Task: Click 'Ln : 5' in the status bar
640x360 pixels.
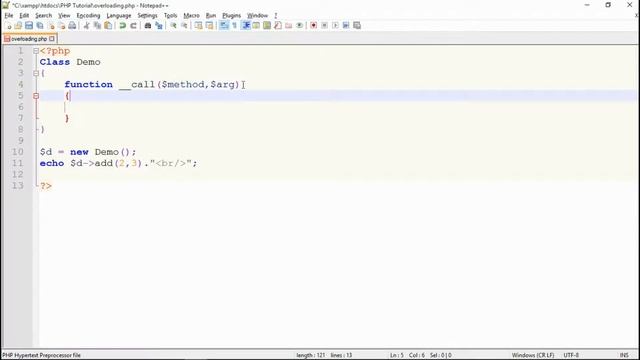Action: 397,355
